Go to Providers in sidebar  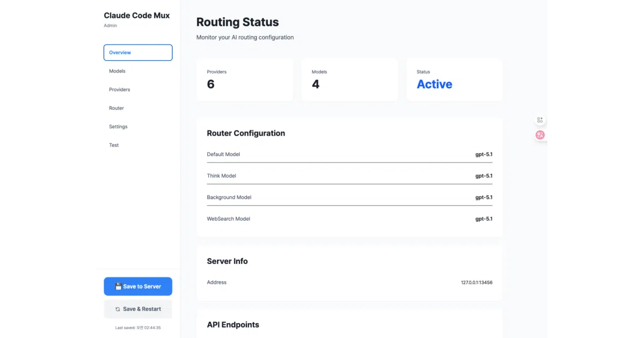click(138, 90)
